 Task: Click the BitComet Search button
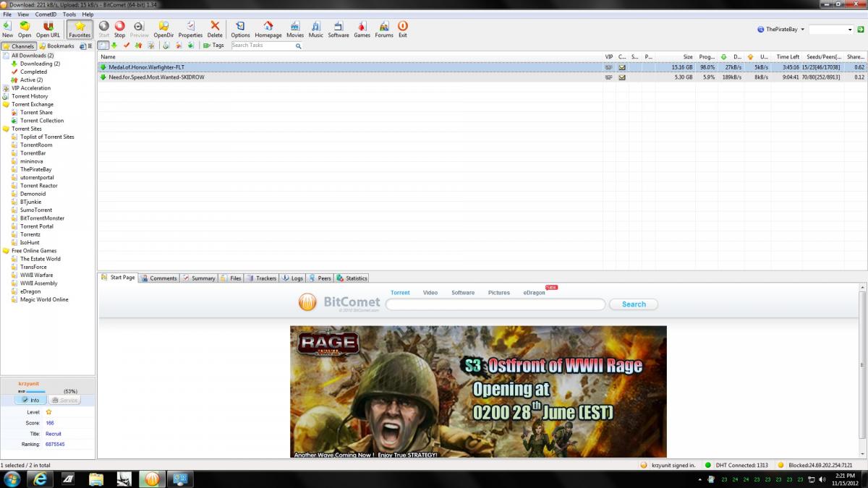click(x=634, y=304)
